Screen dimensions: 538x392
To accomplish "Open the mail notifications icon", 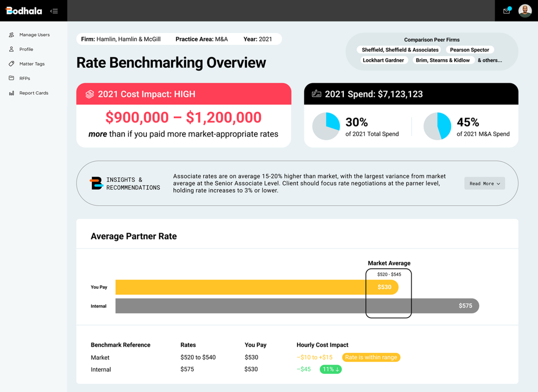I will pyautogui.click(x=507, y=11).
